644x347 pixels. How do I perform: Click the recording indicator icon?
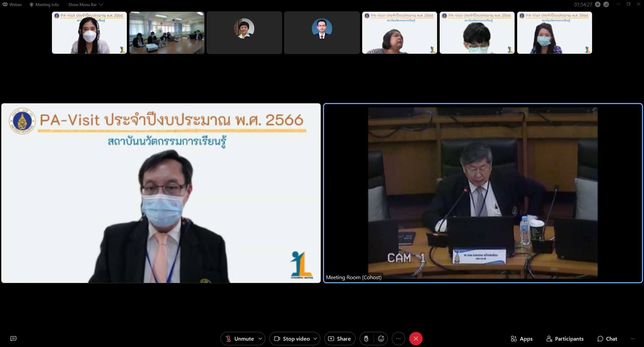[598, 4]
